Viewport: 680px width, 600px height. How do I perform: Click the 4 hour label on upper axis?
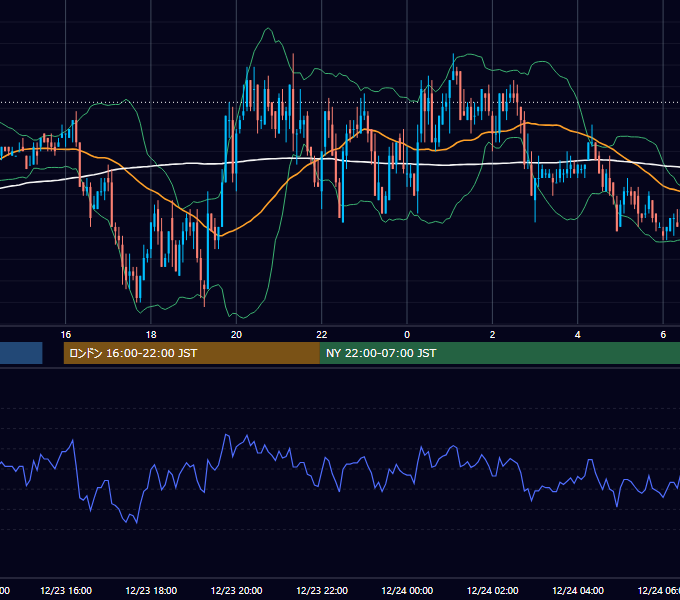pos(578,335)
